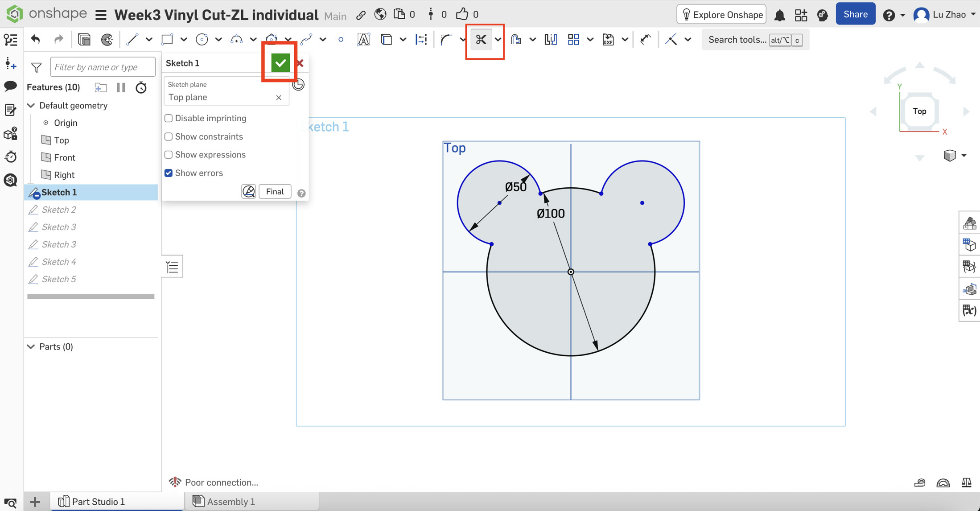The width and height of the screenshot is (980, 511).
Task: Select the Center point circle tool
Action: [202, 40]
